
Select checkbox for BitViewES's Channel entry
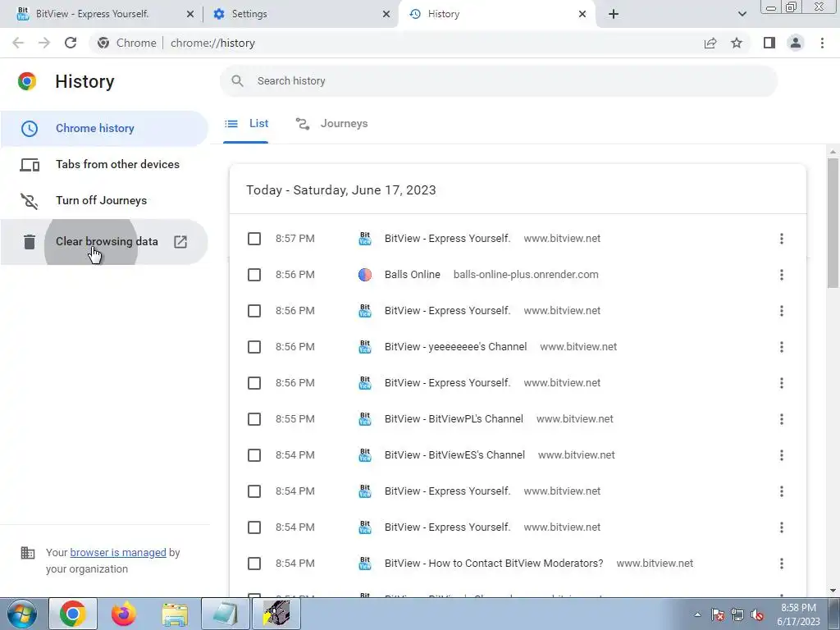coord(254,455)
